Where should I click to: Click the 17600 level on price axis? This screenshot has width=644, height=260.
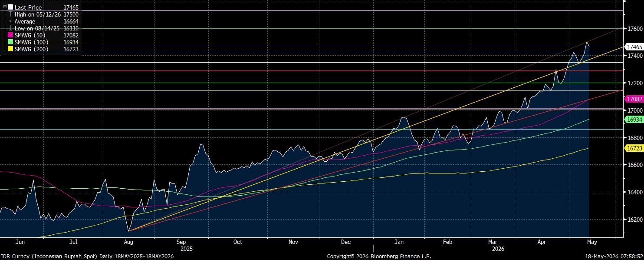[x=634, y=29]
